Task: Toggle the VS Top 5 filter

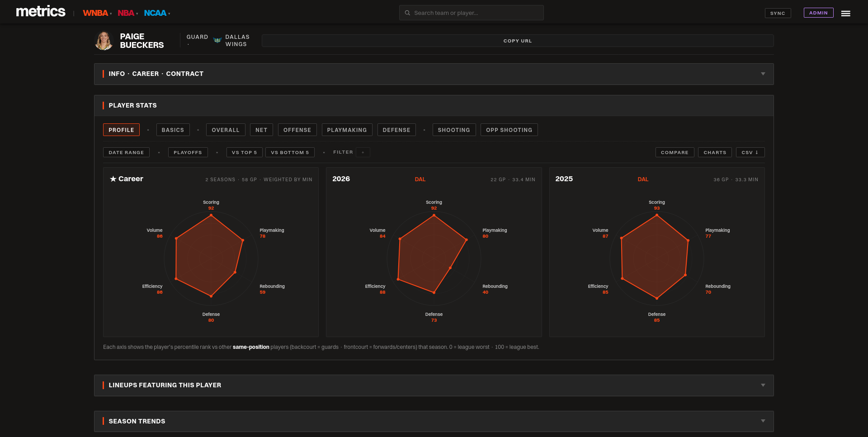Action: point(244,152)
